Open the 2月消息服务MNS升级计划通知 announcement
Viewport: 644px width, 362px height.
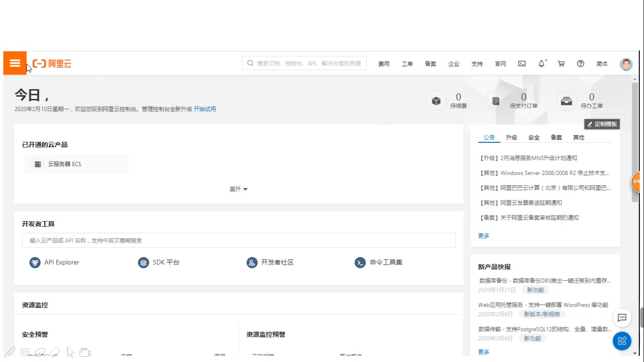coord(528,158)
